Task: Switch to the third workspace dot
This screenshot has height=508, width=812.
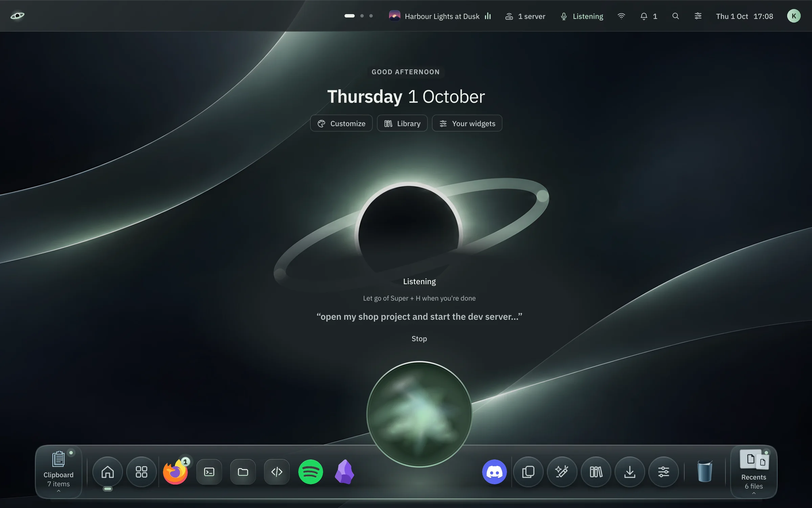Action: pos(371,16)
